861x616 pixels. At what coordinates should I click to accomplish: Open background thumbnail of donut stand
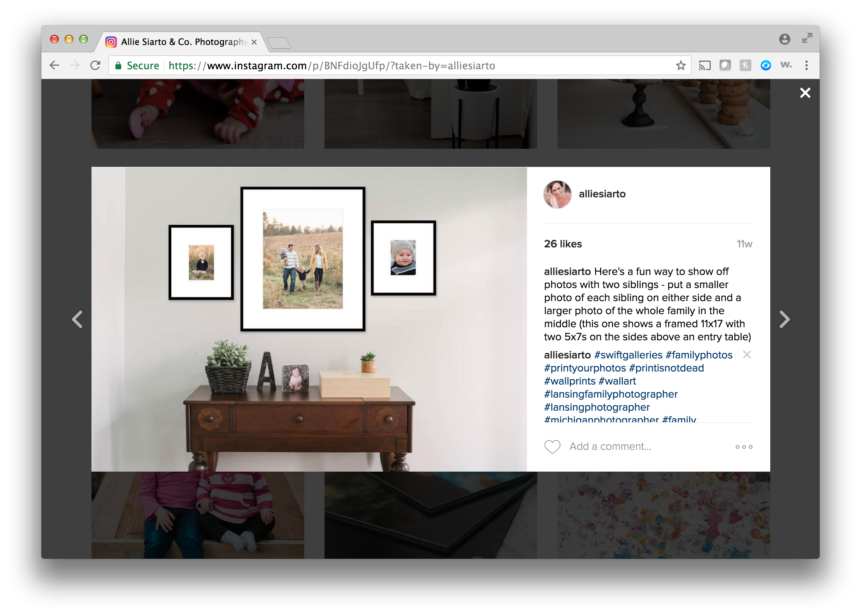click(x=663, y=114)
